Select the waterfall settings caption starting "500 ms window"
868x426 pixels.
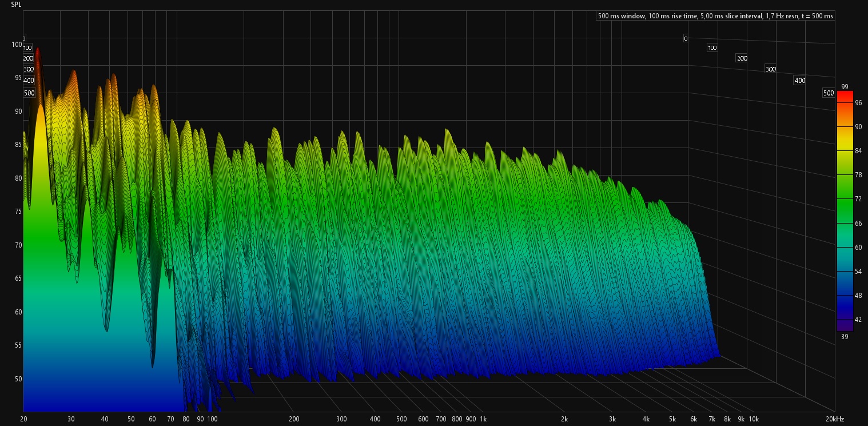coord(715,16)
